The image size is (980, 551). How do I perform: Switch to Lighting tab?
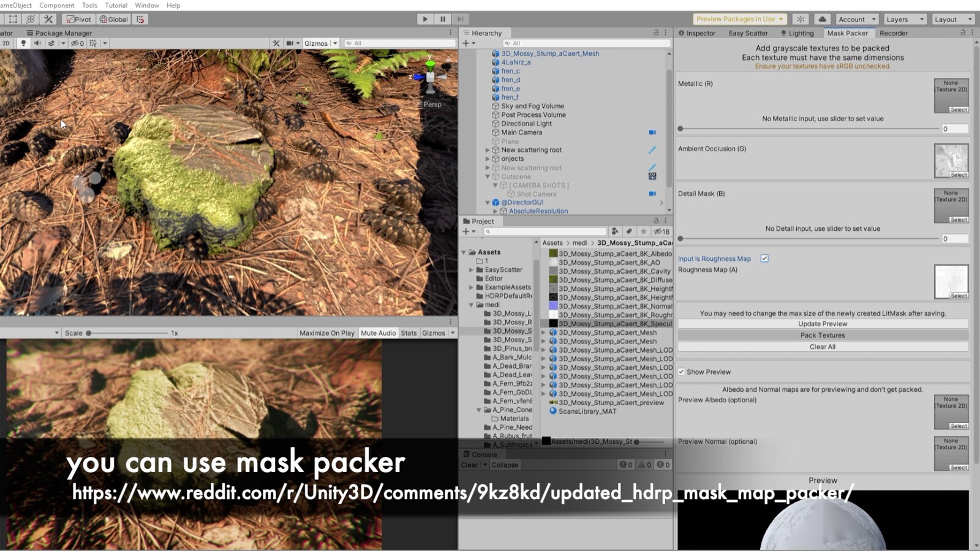(797, 33)
